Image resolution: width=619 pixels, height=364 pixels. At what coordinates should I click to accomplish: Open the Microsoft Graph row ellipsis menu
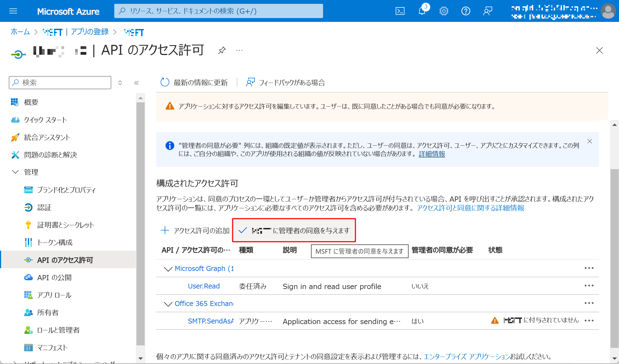(x=589, y=268)
